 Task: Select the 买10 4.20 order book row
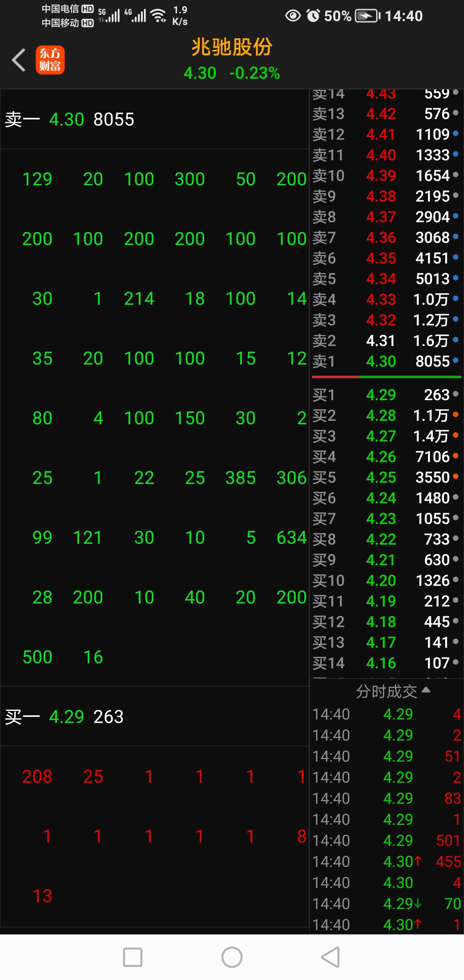[386, 580]
